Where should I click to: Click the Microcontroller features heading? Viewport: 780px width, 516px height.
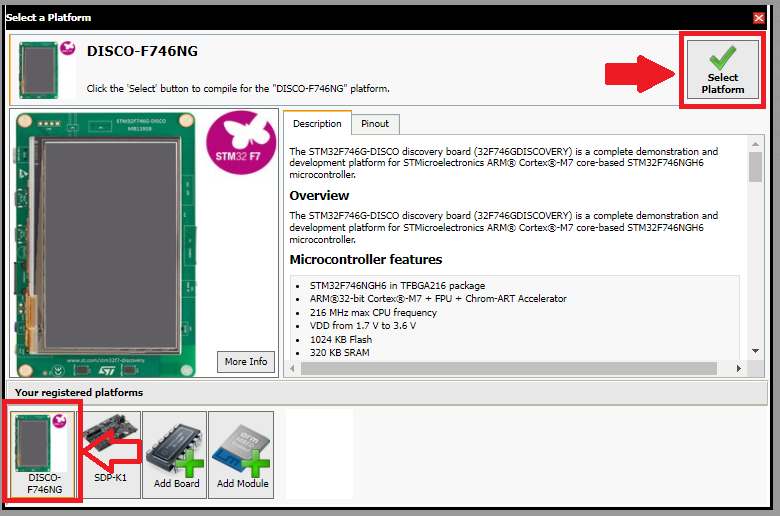[x=366, y=260]
